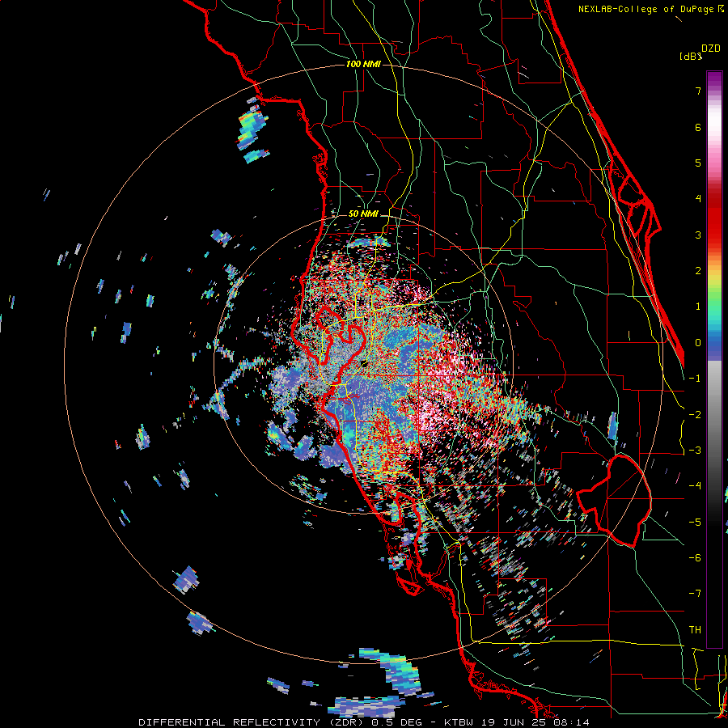Screen dimensions: 728x728
Task: Click the "-6" value on the dB scale
Action: pos(695,558)
